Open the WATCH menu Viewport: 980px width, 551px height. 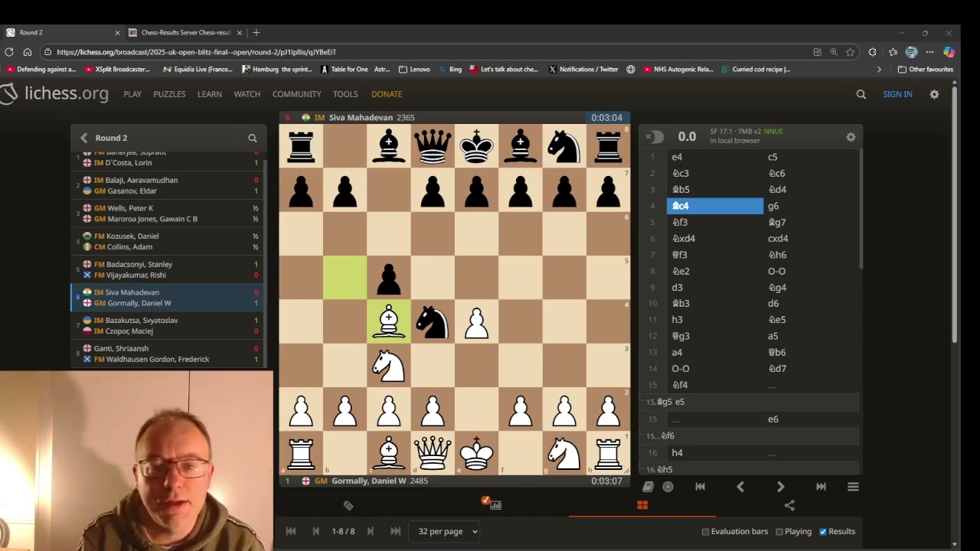tap(247, 94)
